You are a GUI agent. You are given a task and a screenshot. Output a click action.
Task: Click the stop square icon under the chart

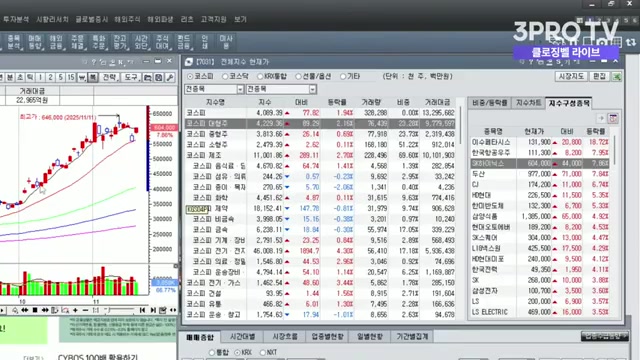point(35,310)
